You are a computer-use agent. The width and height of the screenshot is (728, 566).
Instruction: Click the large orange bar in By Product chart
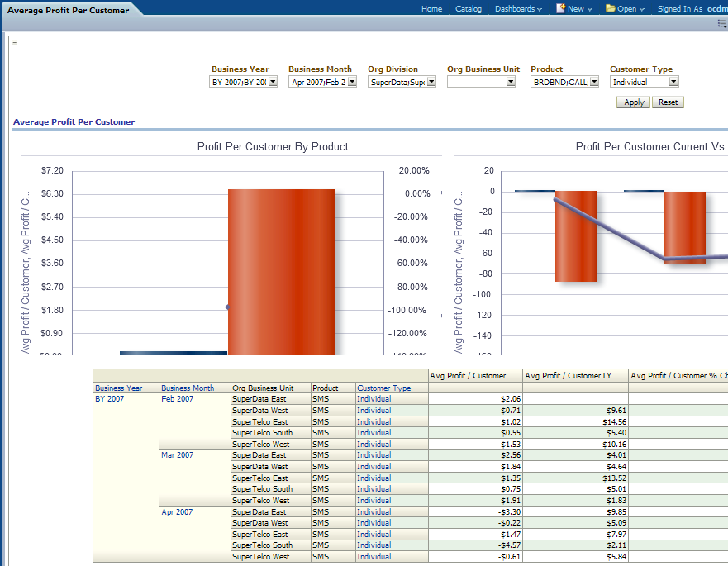281,273
